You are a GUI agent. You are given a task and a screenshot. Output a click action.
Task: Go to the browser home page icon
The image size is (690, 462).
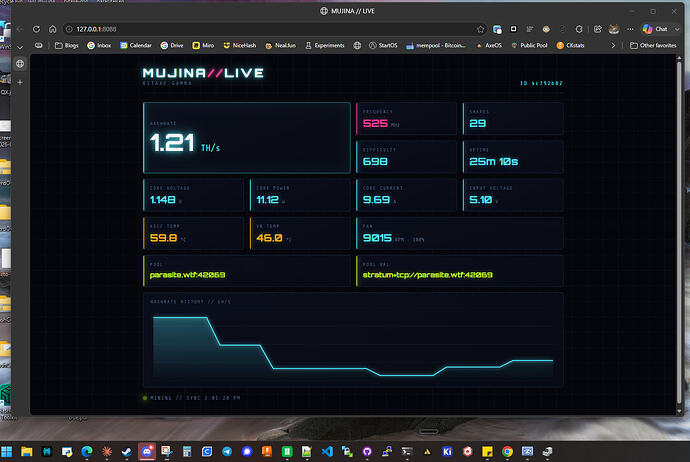tap(52, 29)
